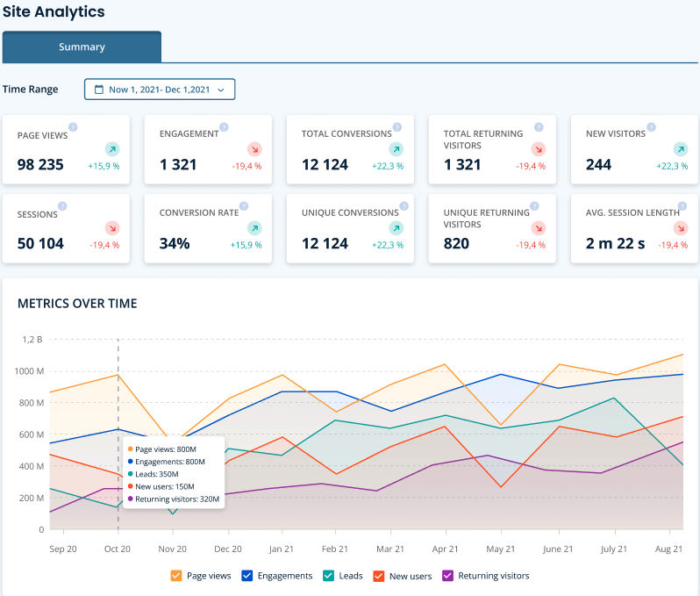
Task: Click the New users orange-red legend swatch
Action: [379, 576]
